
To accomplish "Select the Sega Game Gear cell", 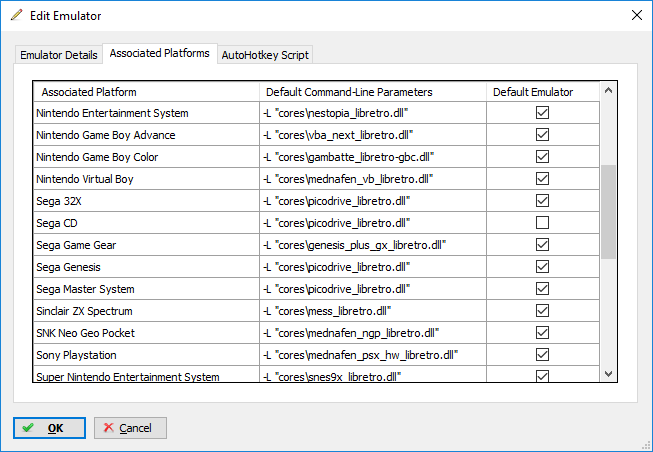I will coord(146,245).
